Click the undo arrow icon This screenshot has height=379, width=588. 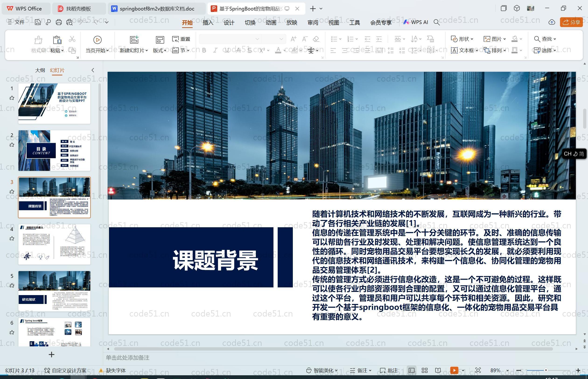pos(80,22)
